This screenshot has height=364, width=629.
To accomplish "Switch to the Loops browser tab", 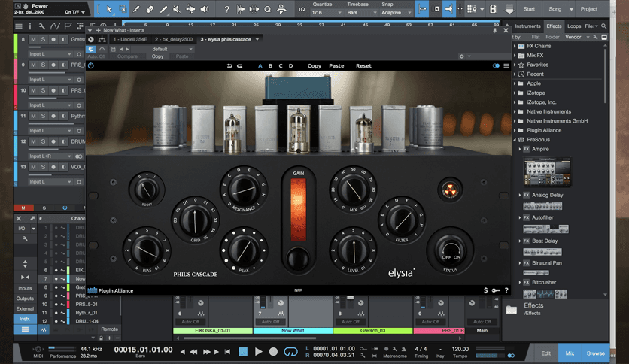I will [573, 26].
